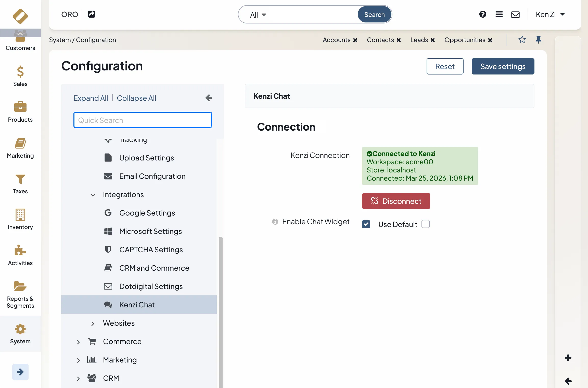588x388 pixels.
Task: Open the Products sidebar menu
Action: point(20,112)
